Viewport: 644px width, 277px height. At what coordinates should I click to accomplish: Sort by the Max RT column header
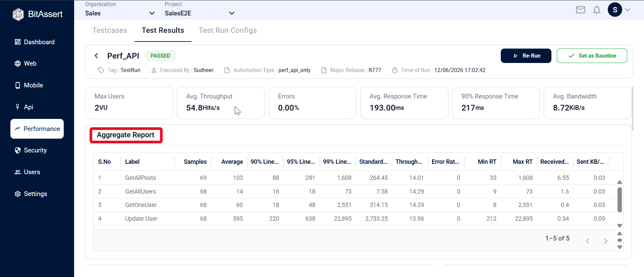523,162
